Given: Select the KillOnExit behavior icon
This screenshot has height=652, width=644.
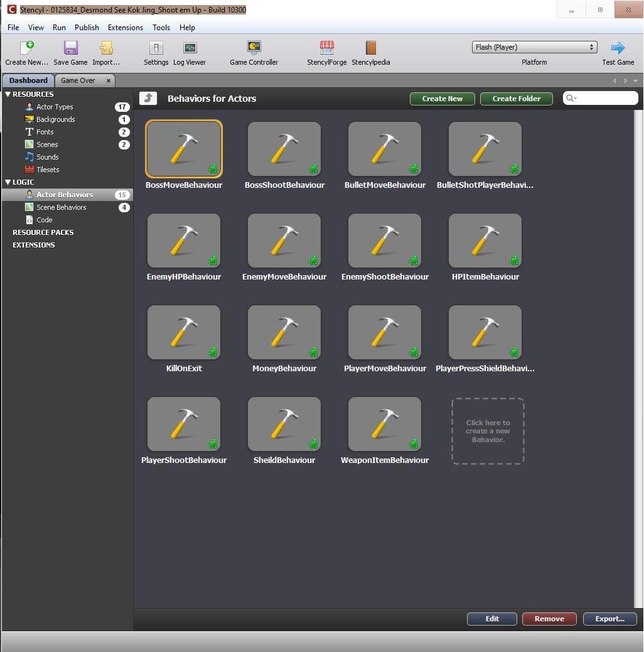Looking at the screenshot, I should coord(184,332).
